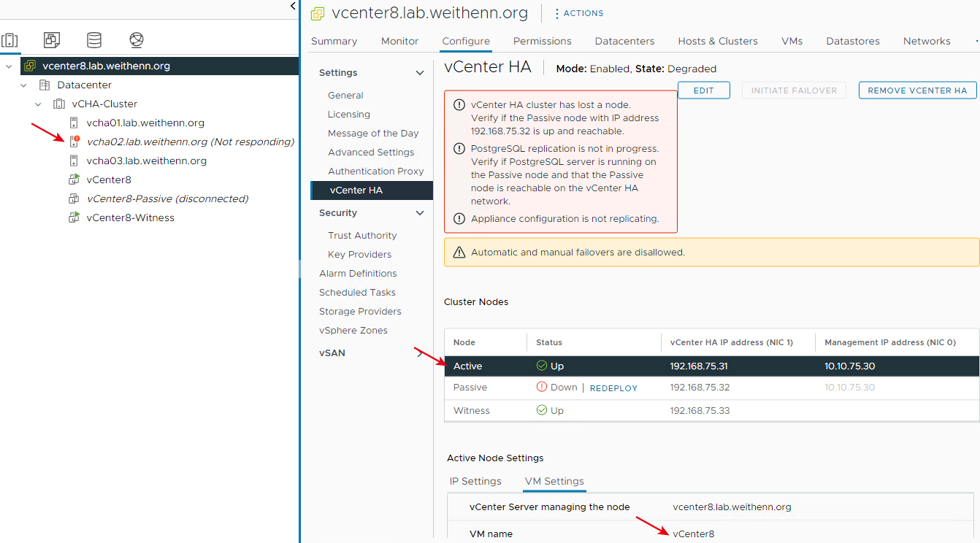Open Key Providers settings
Screen dimensions: 980x543
[x=359, y=255]
